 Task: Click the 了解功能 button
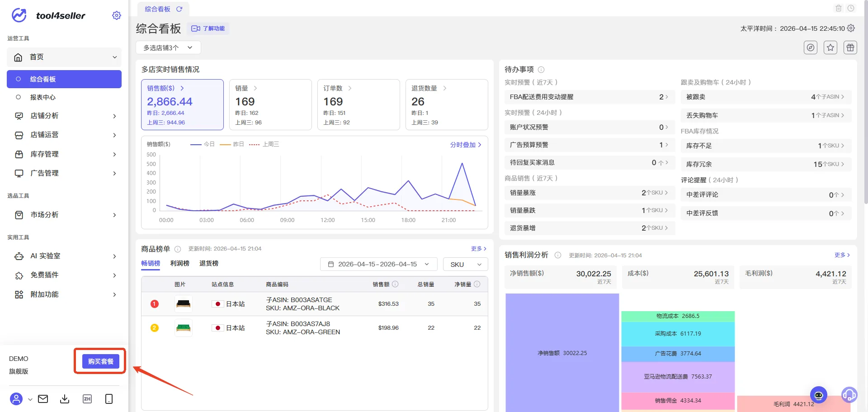tap(208, 28)
